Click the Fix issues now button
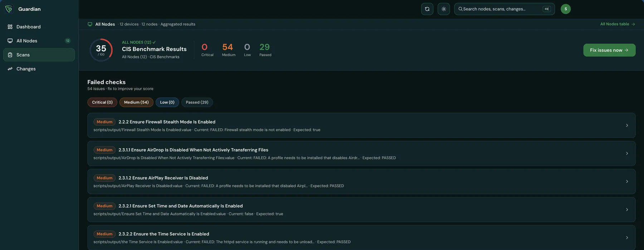The width and height of the screenshot is (644, 250). (609, 50)
